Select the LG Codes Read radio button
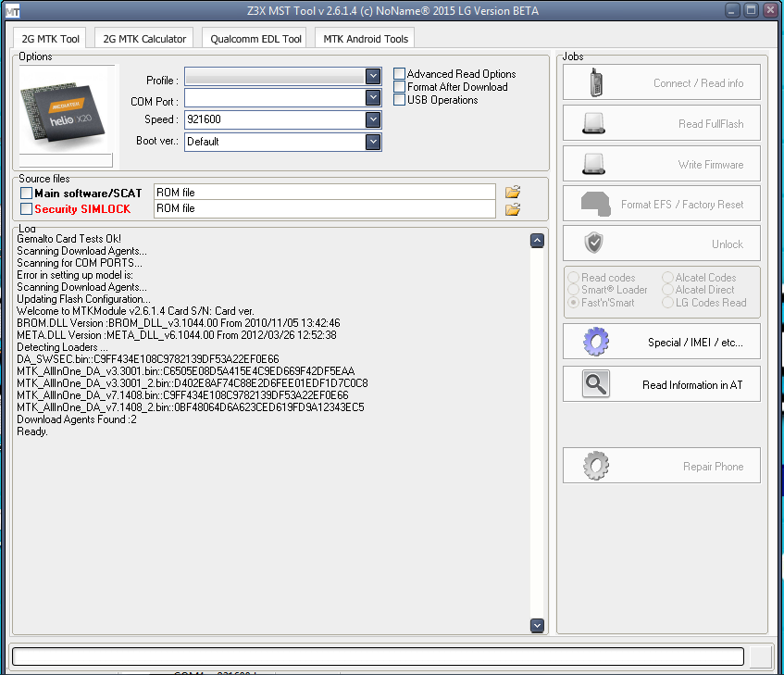 [x=667, y=303]
